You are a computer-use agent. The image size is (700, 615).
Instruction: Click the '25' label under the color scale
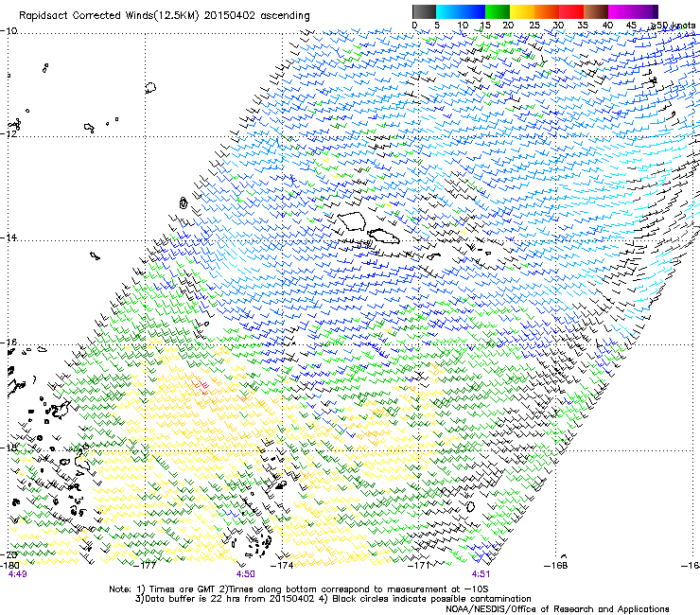pos(534,26)
